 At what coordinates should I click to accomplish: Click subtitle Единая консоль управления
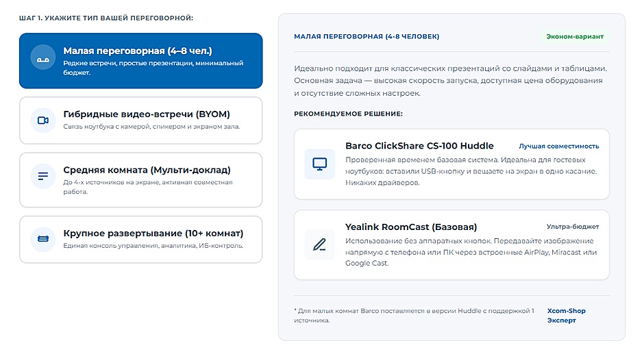click(153, 246)
